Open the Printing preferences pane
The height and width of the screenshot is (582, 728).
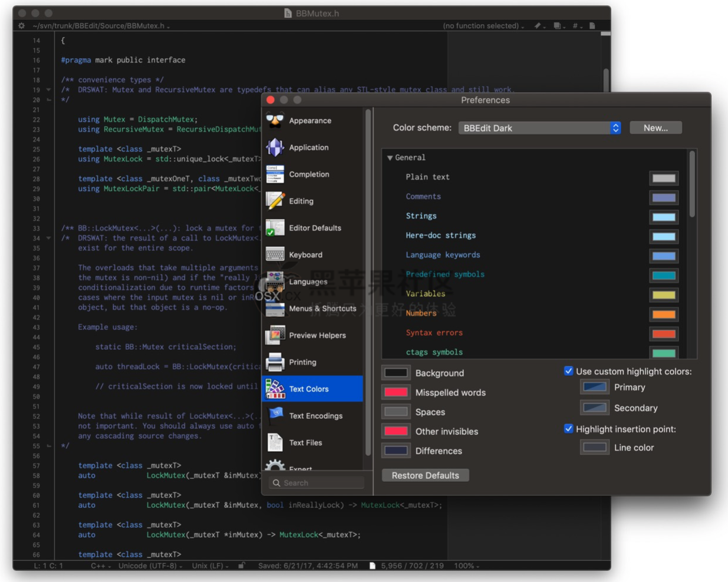pyautogui.click(x=312, y=362)
